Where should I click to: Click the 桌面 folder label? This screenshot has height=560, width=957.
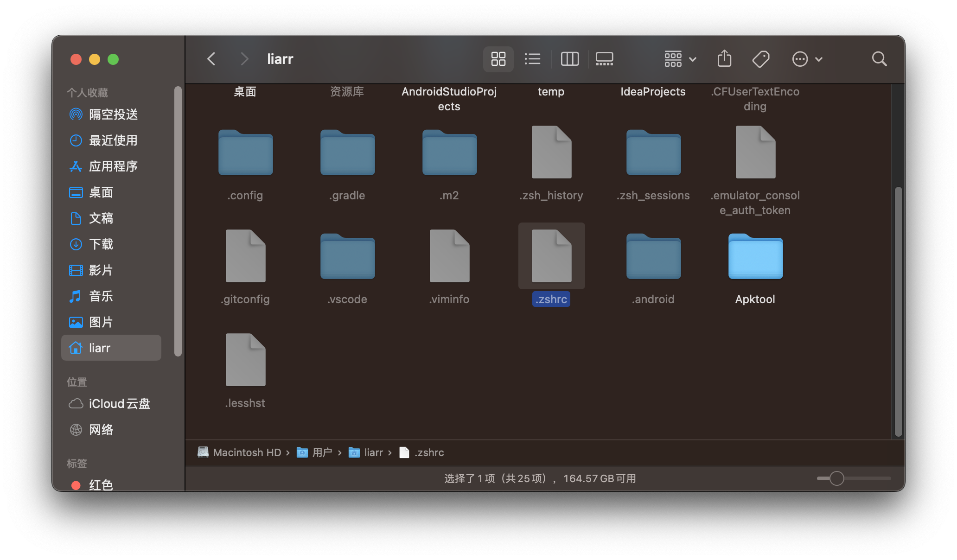pyautogui.click(x=245, y=91)
